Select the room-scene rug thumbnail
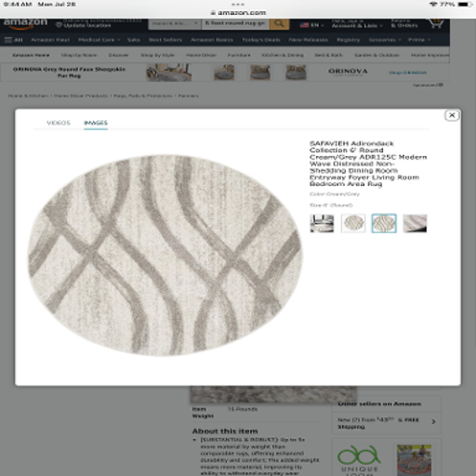The image size is (476, 476). coord(322,223)
